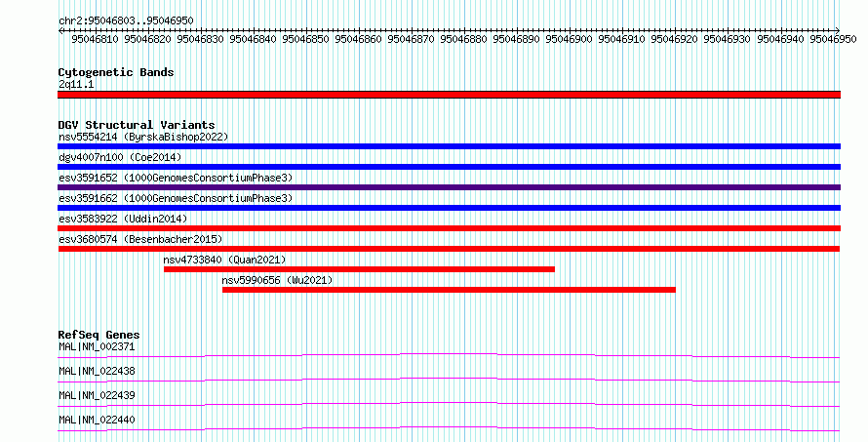Select the purple bar for esv3591652
The height and width of the screenshot is (442, 868).
coord(449,187)
